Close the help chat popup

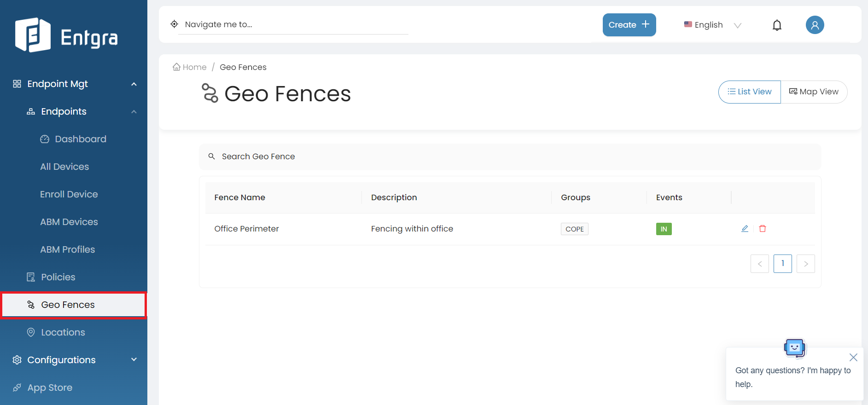pos(853,358)
